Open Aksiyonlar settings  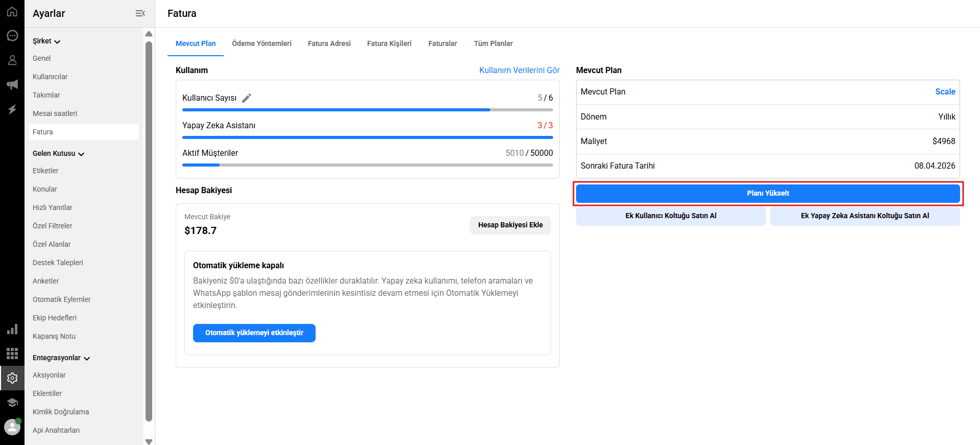point(84,375)
